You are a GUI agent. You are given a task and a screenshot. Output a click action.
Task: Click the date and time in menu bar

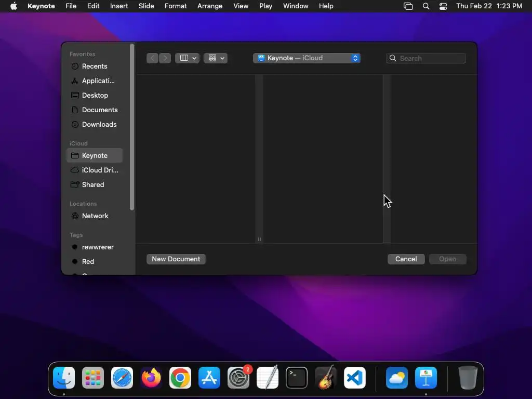tap(489, 6)
